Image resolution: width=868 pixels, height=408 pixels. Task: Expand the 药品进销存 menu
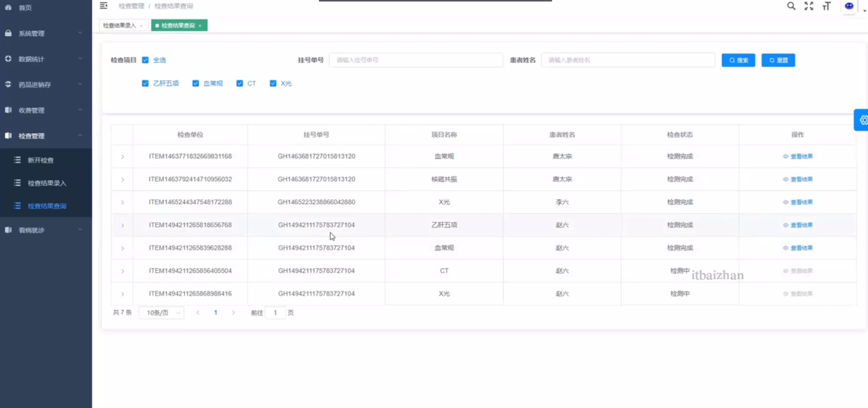pyautogui.click(x=46, y=84)
